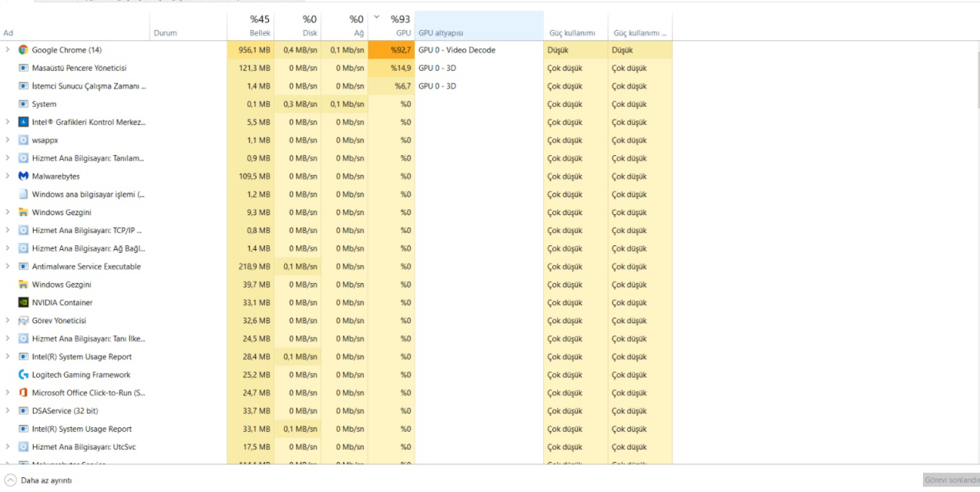Click the DSAService (32 bit) icon
Screen dimensions: 980x492
pos(23,410)
